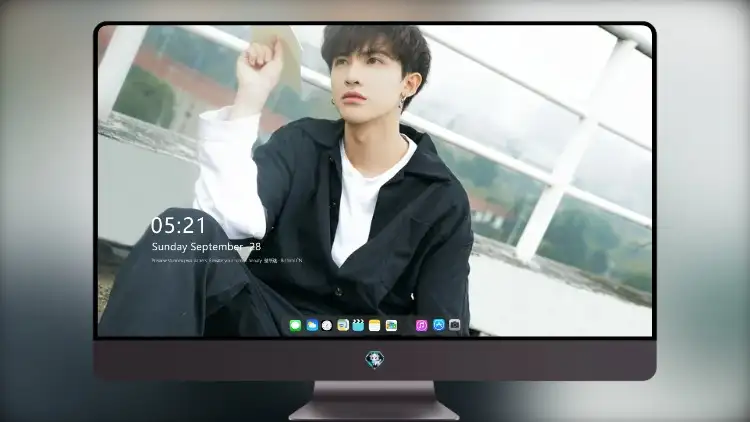Screen dimensions: 750x422
Task: Open the Photos gallery dock icon
Action: coord(391,326)
